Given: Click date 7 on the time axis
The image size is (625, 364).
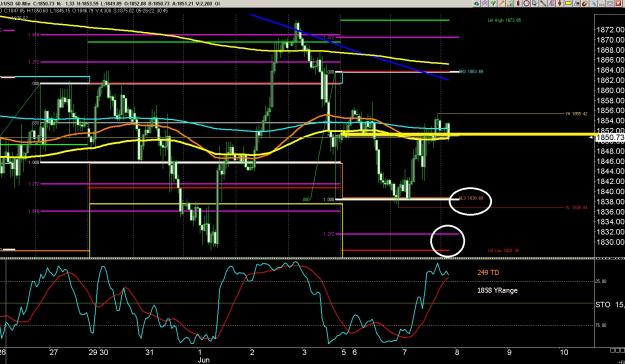Looking at the screenshot, I should pyautogui.click(x=405, y=352).
